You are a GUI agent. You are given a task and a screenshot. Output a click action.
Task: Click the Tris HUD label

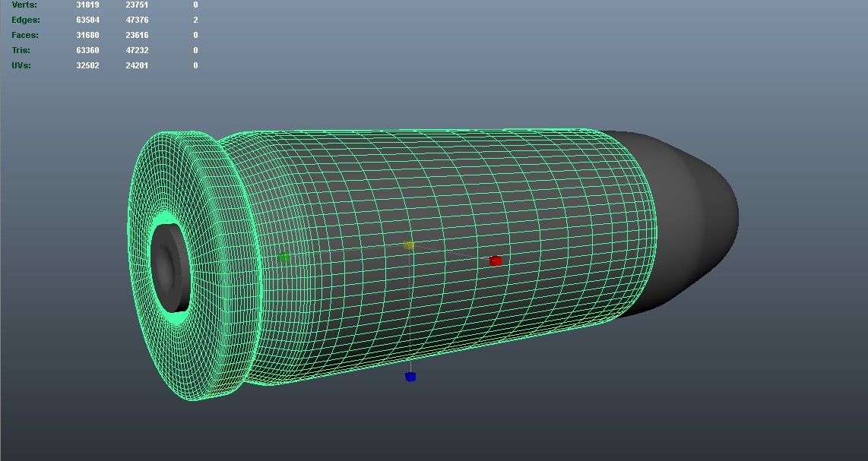(x=21, y=50)
